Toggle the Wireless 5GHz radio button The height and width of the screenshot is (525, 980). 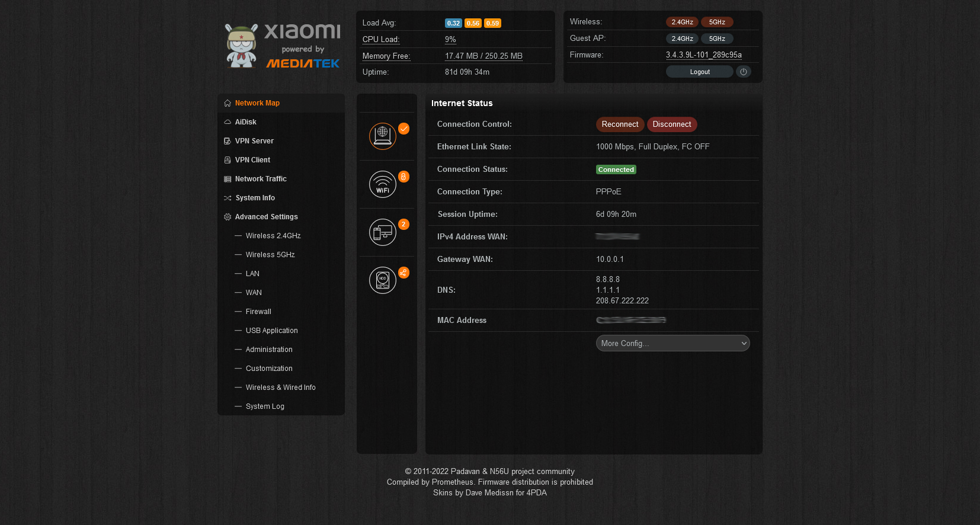[717, 22]
